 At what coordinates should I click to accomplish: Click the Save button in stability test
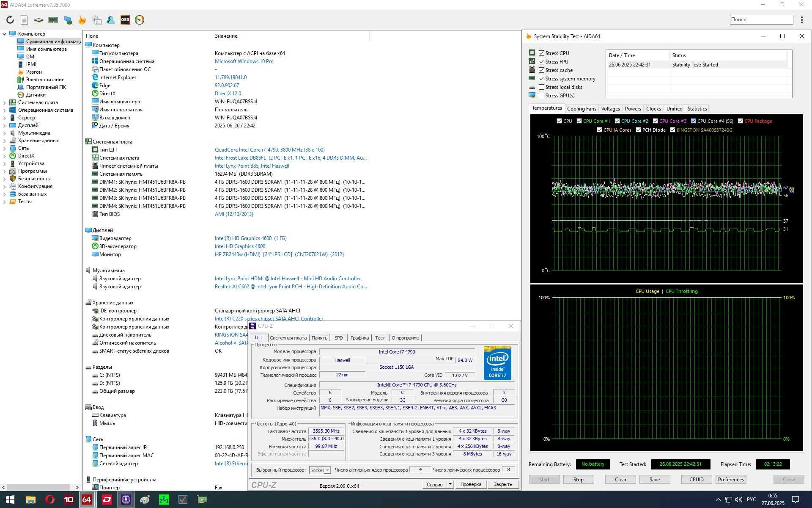click(654, 480)
